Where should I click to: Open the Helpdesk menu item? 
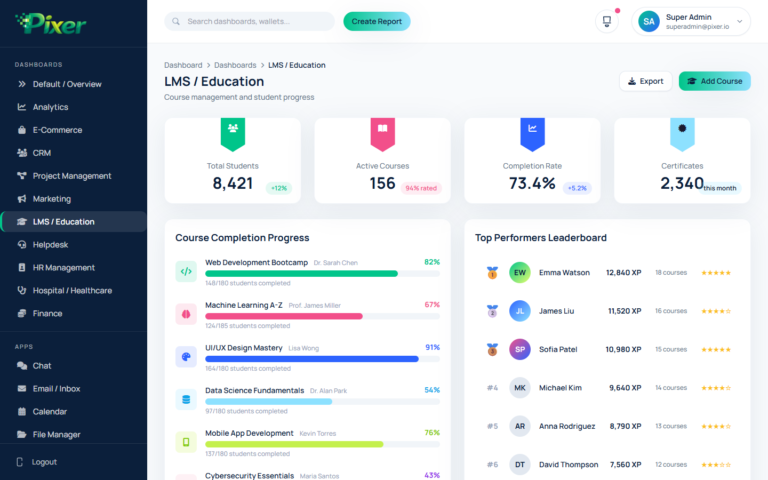pos(73,244)
